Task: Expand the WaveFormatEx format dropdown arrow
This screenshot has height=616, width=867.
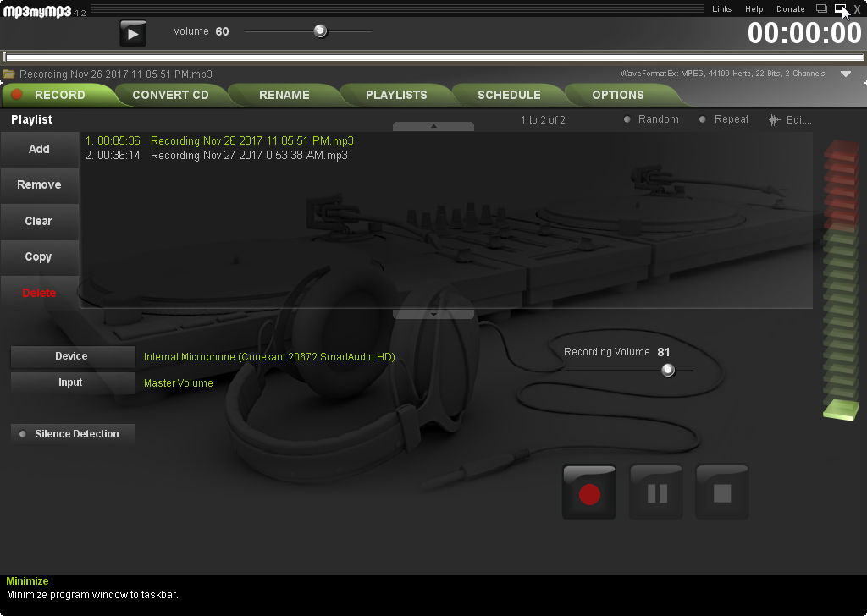Action: tap(846, 74)
